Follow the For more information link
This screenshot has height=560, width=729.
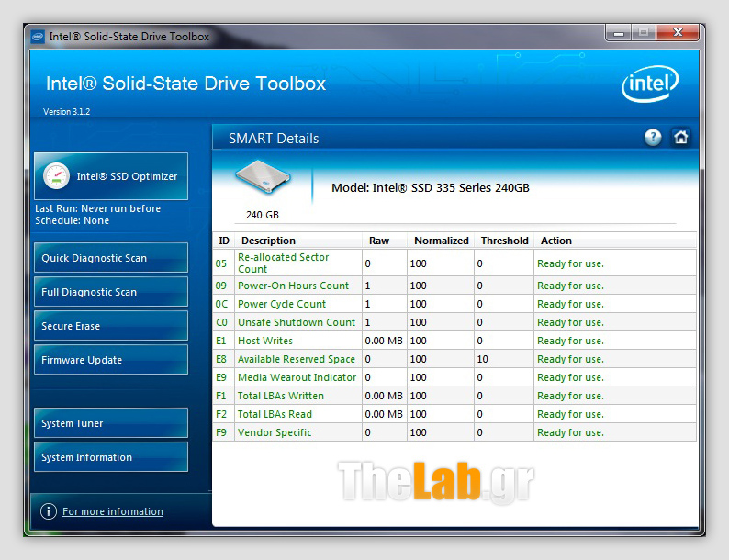(113, 511)
